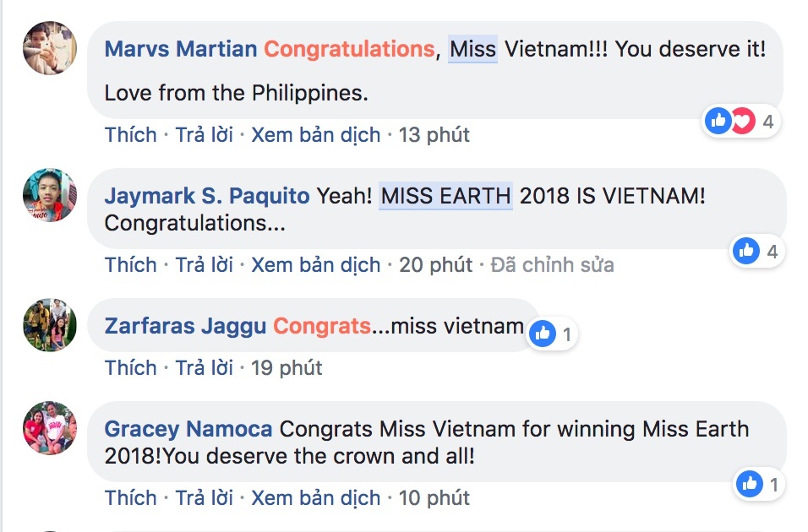Screen dimensions: 808x532
Task: Expand reaction count on Jaymark's comment
Action: [772, 251]
